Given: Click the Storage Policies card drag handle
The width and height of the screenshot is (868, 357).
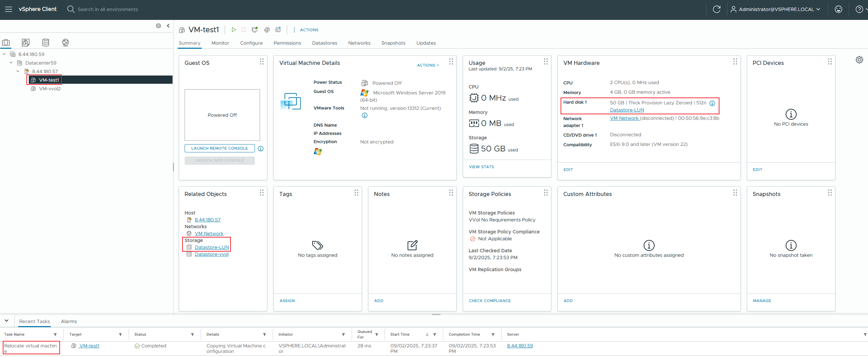Looking at the screenshot, I should pos(546,193).
